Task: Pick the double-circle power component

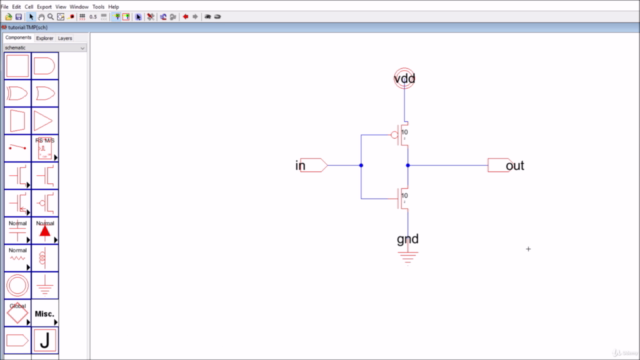Action: click(x=18, y=285)
